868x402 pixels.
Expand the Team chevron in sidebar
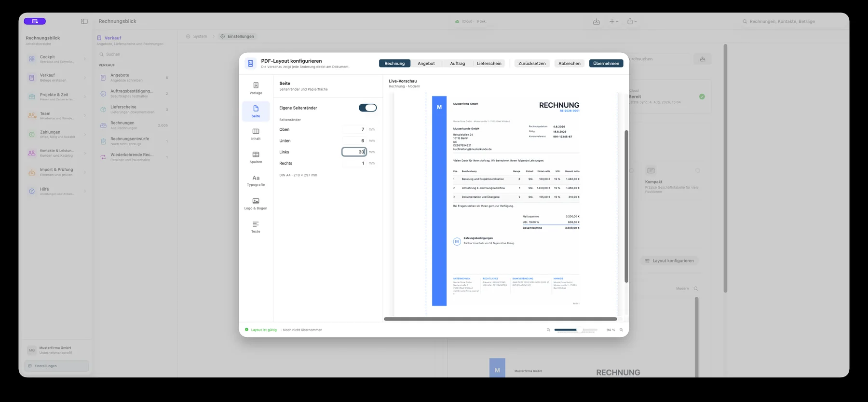[85, 115]
